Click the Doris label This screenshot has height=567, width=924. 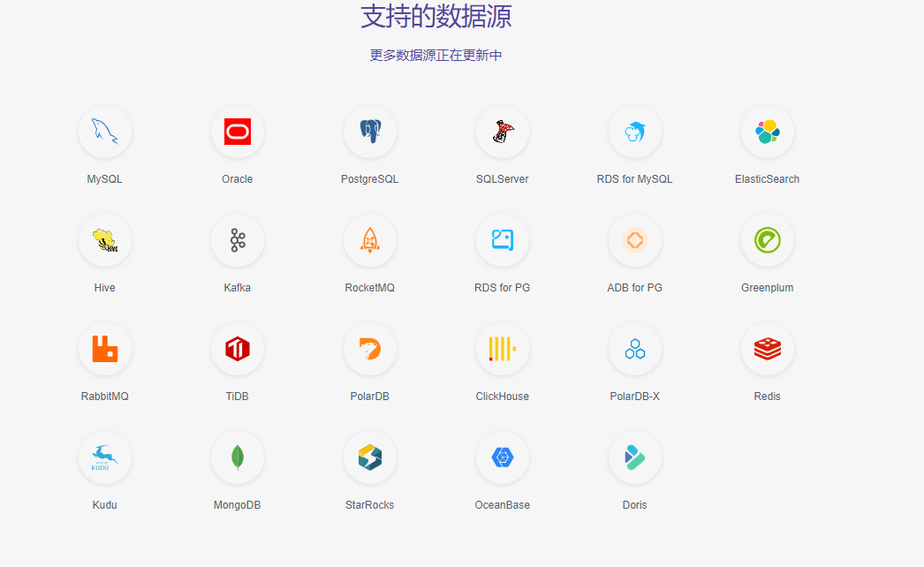pyautogui.click(x=635, y=505)
